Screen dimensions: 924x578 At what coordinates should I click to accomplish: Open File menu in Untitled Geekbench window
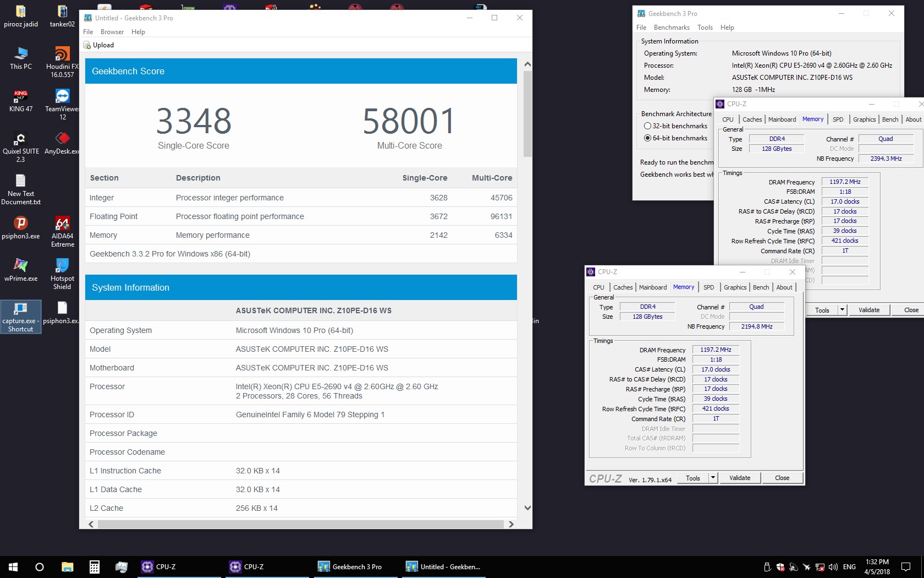point(88,32)
